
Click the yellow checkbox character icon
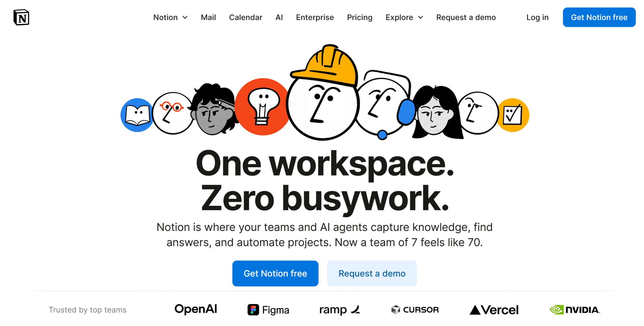(512, 115)
